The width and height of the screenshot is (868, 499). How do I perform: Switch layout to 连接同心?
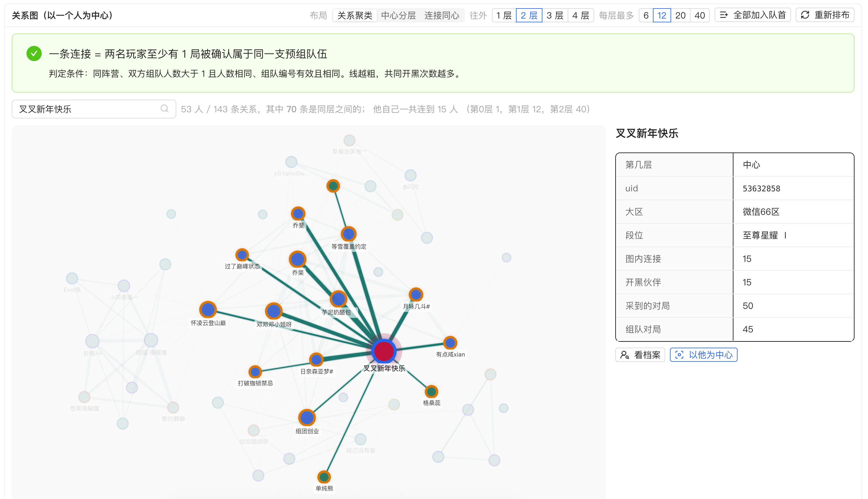point(442,15)
